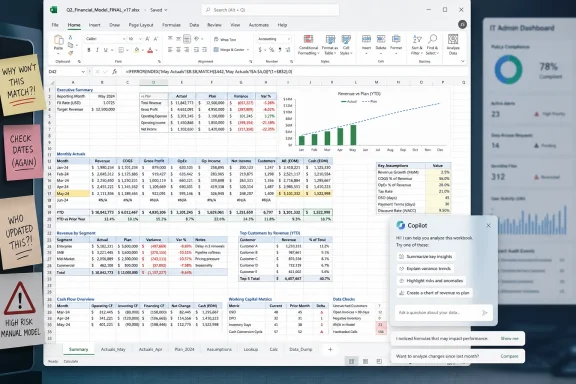This screenshot has height=384, width=576.
Task: Decrease font size with smaller A icon
Action: (x=156, y=39)
